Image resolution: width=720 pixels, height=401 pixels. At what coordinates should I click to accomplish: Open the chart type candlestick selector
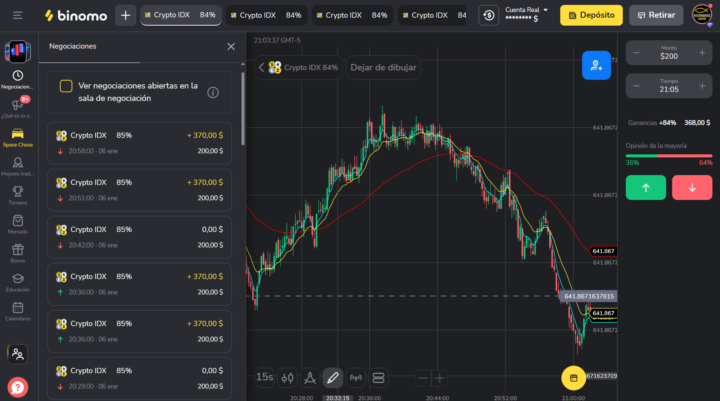click(288, 378)
